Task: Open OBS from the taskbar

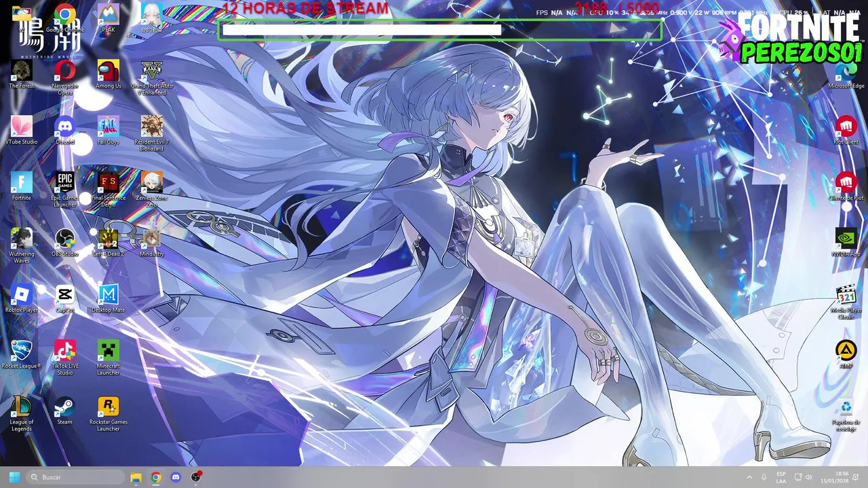Action: pyautogui.click(x=197, y=477)
